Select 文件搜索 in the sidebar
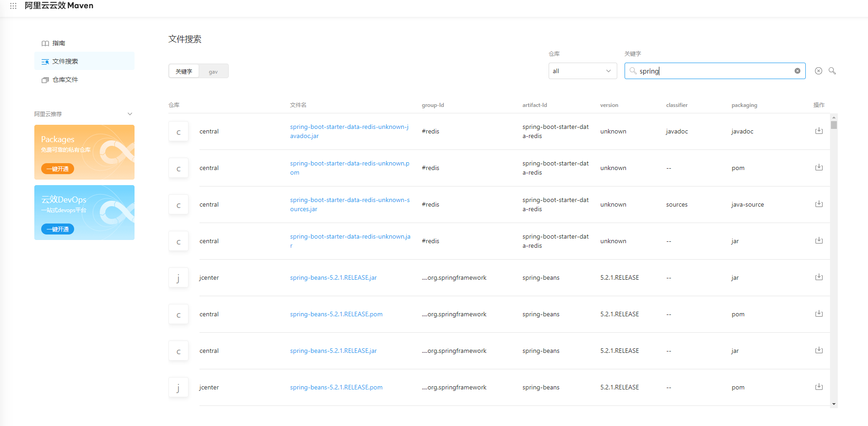 pos(84,61)
